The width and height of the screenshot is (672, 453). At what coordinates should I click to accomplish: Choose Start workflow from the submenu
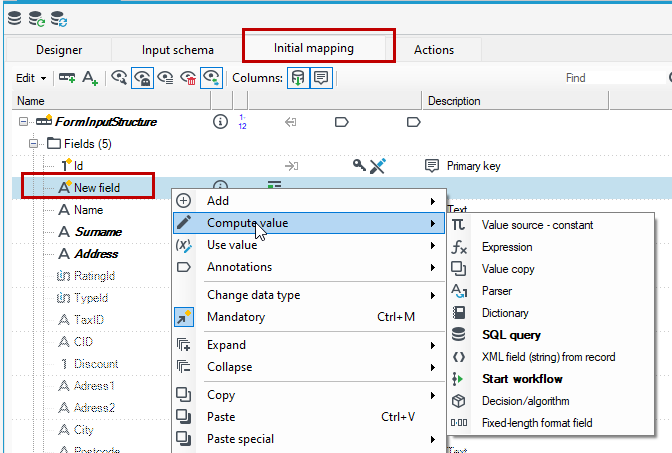click(551, 379)
